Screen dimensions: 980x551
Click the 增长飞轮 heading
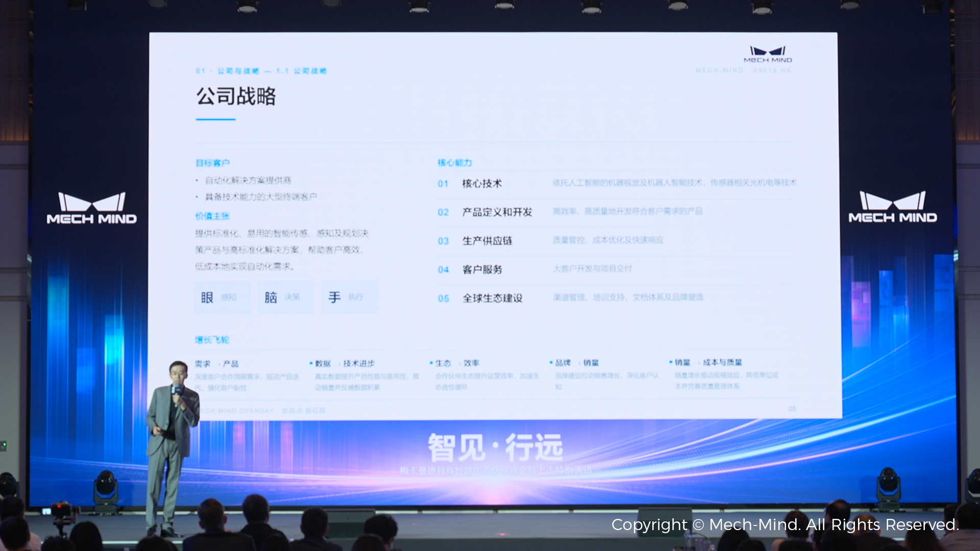pos(212,340)
